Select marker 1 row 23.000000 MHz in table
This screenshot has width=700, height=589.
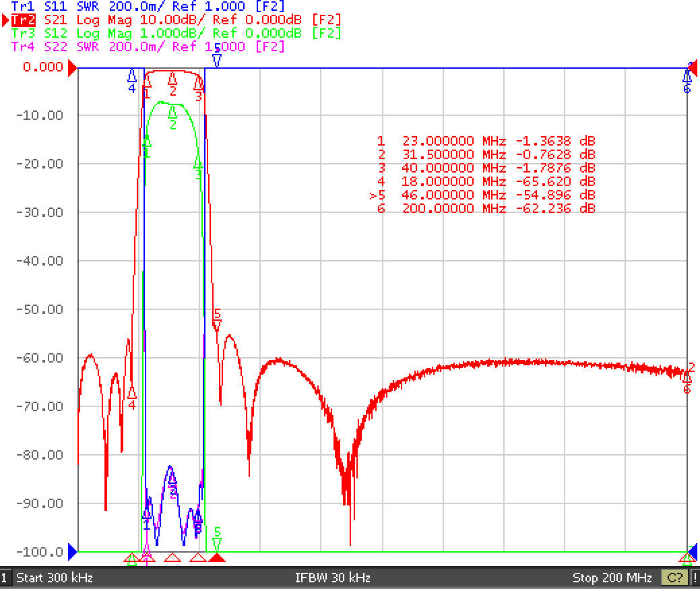click(x=486, y=141)
